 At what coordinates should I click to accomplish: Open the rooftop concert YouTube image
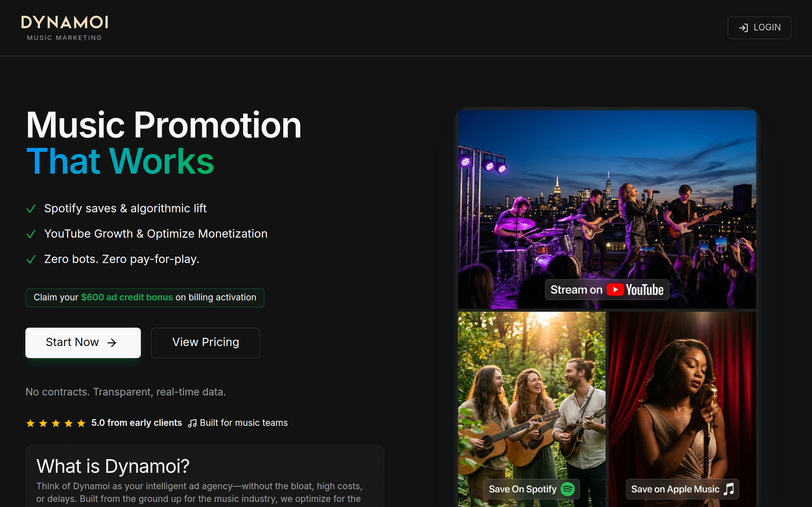click(x=607, y=201)
